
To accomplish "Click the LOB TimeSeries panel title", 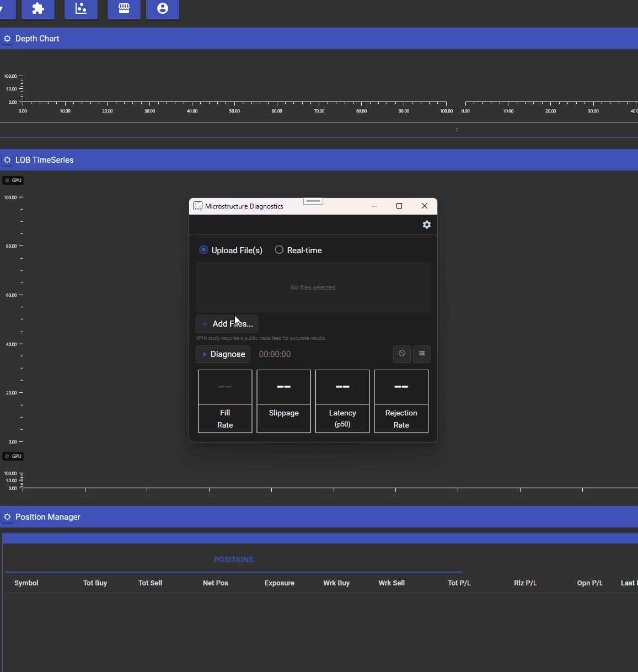I will click(45, 160).
